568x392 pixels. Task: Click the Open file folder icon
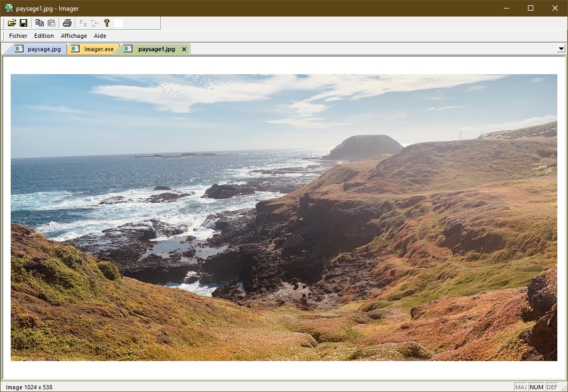coord(12,23)
